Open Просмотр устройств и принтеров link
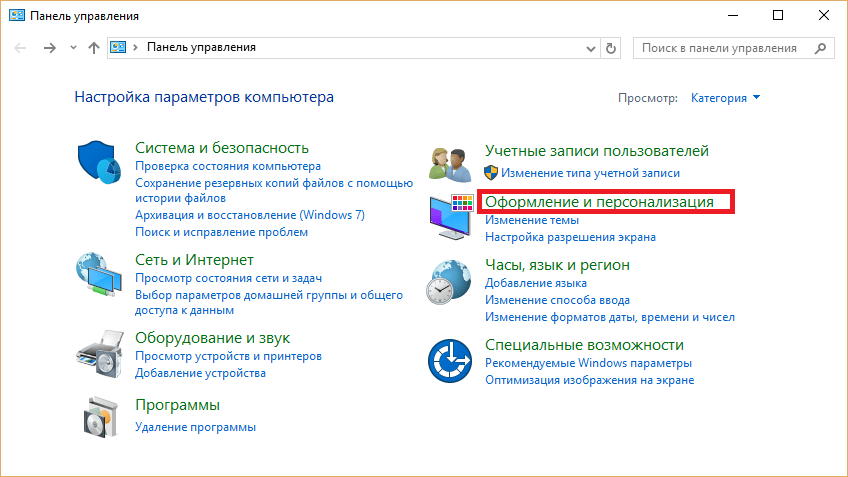The height and width of the screenshot is (477, 848). pyautogui.click(x=228, y=356)
